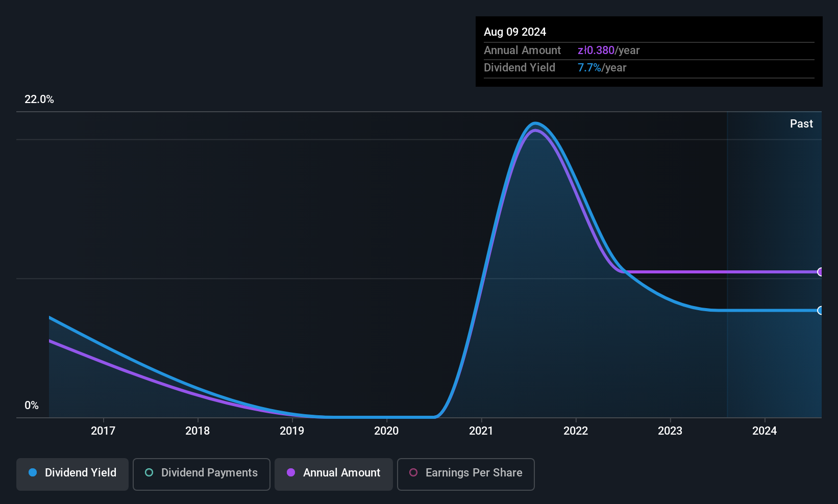Click the zł0.380/year annual amount value

608,51
